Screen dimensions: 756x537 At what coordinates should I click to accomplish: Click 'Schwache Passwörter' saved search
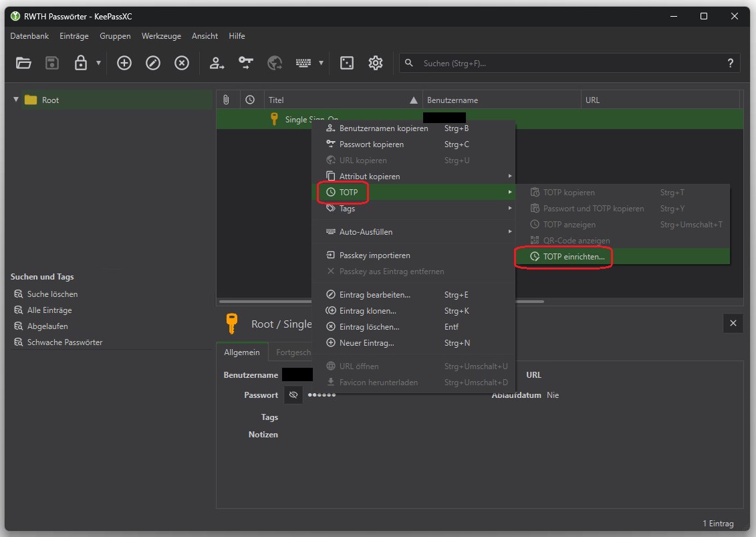[64, 342]
